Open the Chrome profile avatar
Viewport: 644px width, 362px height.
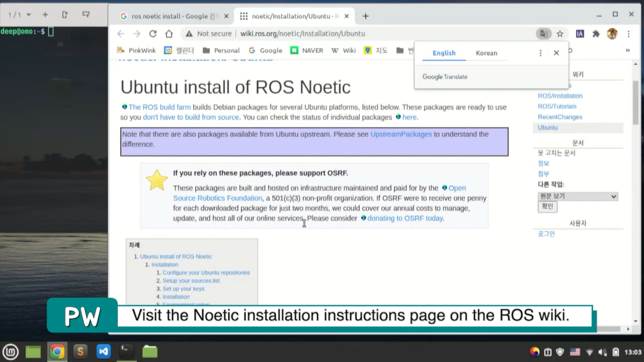[612, 34]
